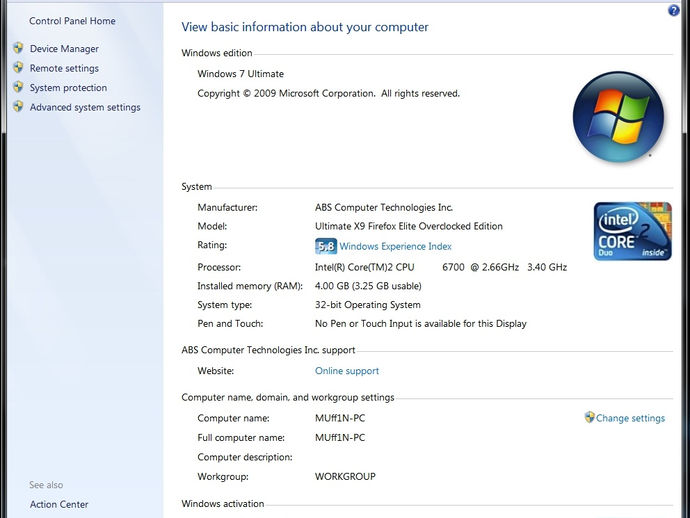Click the 'Manufacturer:' label
This screenshot has width=690, height=518.
[x=228, y=208]
